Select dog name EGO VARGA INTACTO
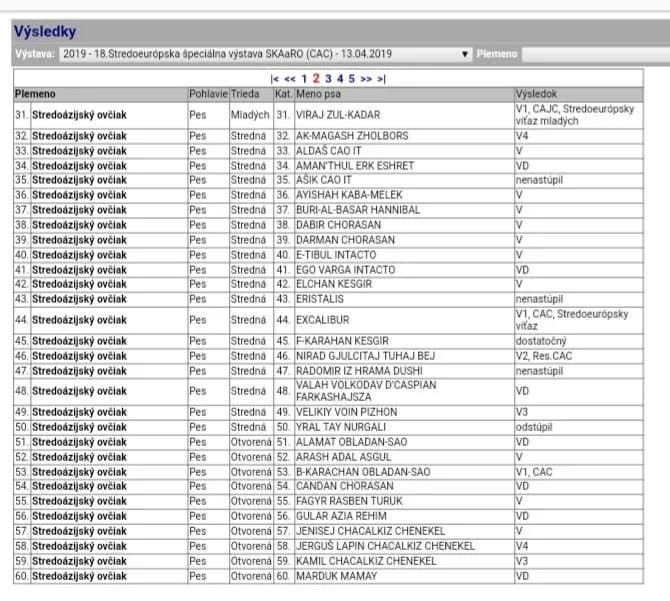This screenshot has height=601, width=670. click(x=346, y=270)
